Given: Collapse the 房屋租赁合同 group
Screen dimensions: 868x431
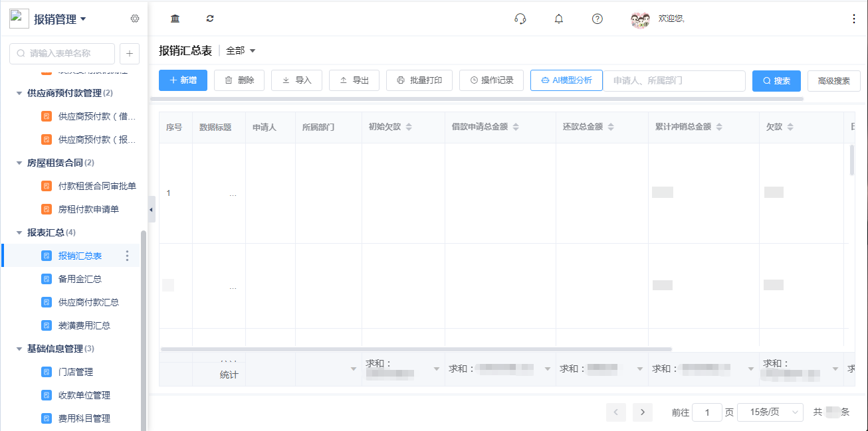Looking at the screenshot, I should tap(19, 163).
